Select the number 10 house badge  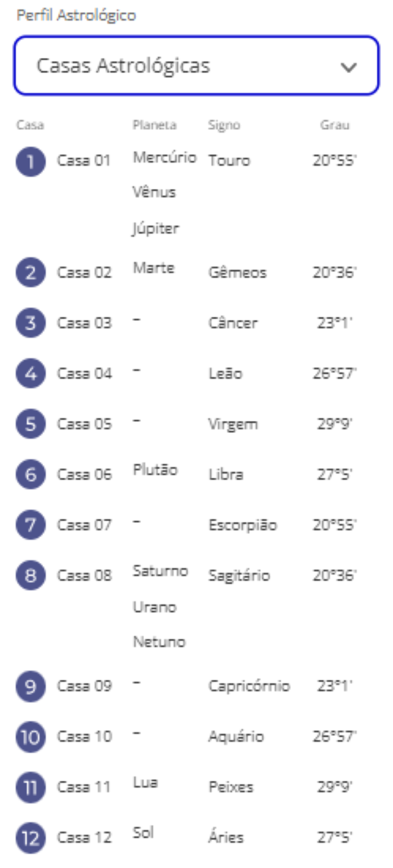pos(30,737)
